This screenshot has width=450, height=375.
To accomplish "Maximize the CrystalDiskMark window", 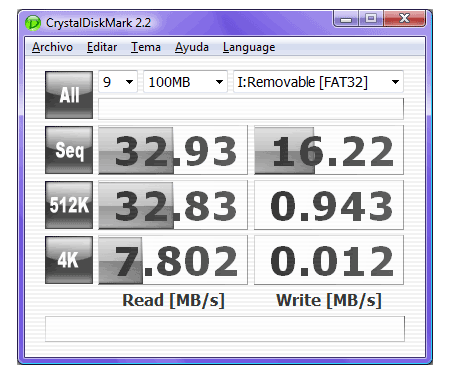I will [371, 19].
